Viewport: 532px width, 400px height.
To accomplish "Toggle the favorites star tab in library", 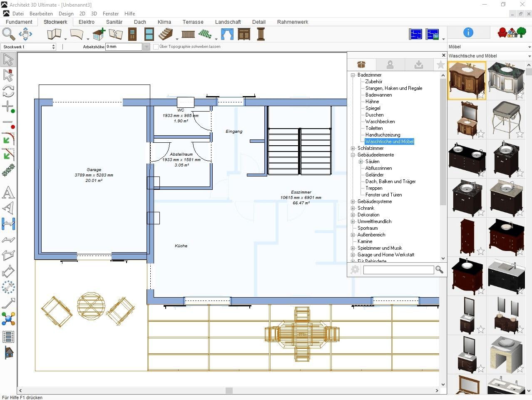I will (x=440, y=65).
